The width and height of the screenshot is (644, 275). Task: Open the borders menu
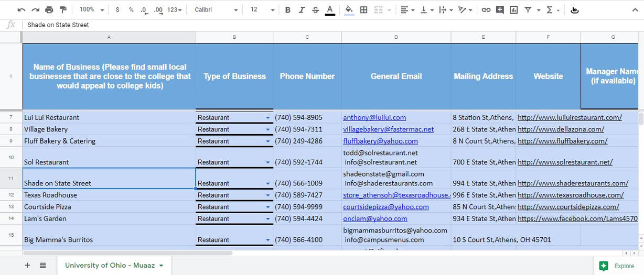(363, 9)
